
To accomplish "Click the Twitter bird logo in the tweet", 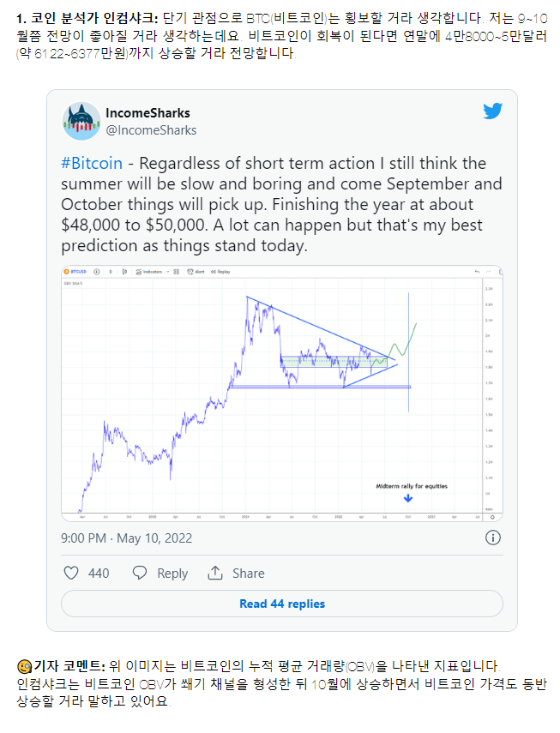I will click(493, 111).
